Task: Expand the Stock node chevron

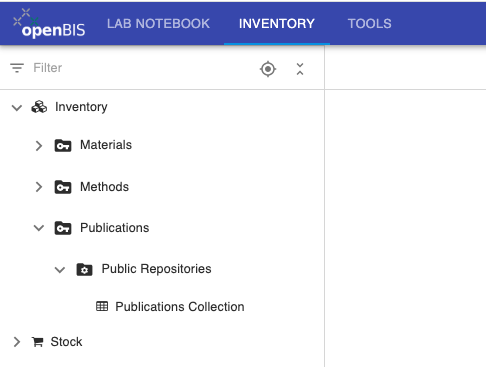Action: tap(17, 342)
